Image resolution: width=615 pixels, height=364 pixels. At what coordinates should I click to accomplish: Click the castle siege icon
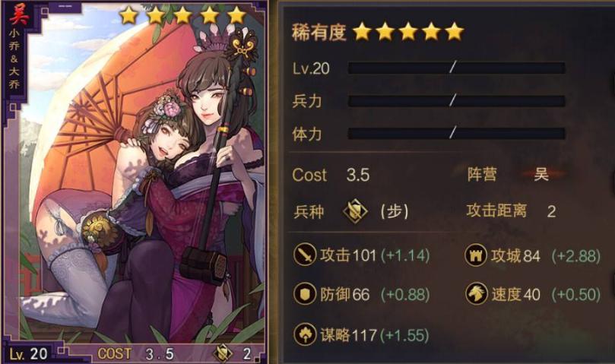pyautogui.click(x=476, y=255)
